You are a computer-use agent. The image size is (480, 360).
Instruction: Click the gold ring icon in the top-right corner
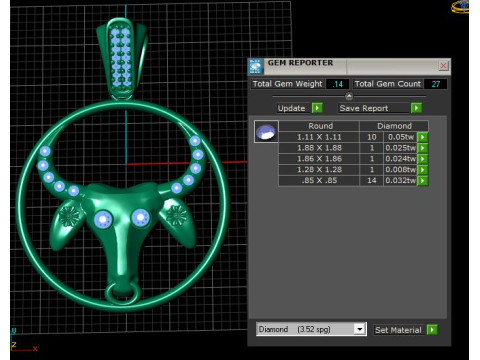[460, 7]
